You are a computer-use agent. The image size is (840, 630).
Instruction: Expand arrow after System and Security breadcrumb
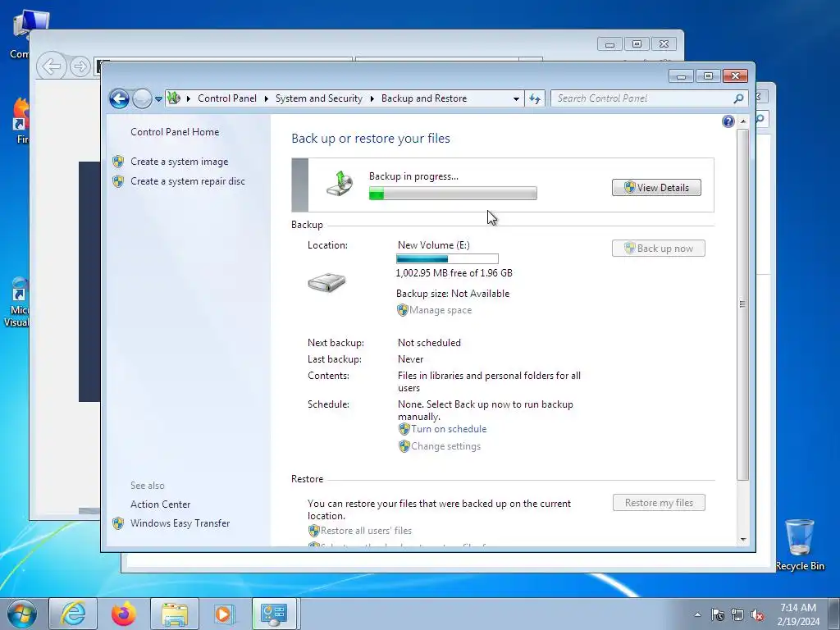coord(372,98)
